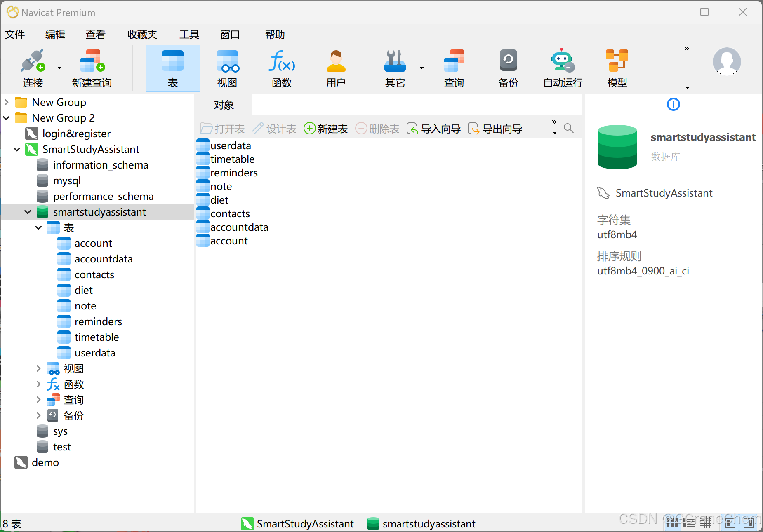763x532 pixels.
Task: Toggle detail view icon in status bar
Action: tap(689, 523)
